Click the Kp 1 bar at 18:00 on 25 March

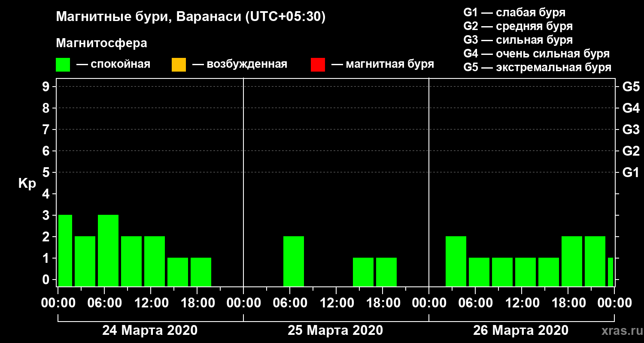(x=386, y=272)
